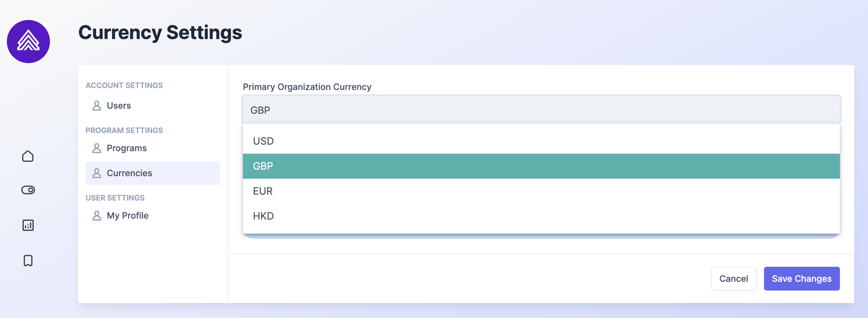Screen dimensions: 868x318
Task: Click the person icon beside My Profile
Action: (x=97, y=216)
